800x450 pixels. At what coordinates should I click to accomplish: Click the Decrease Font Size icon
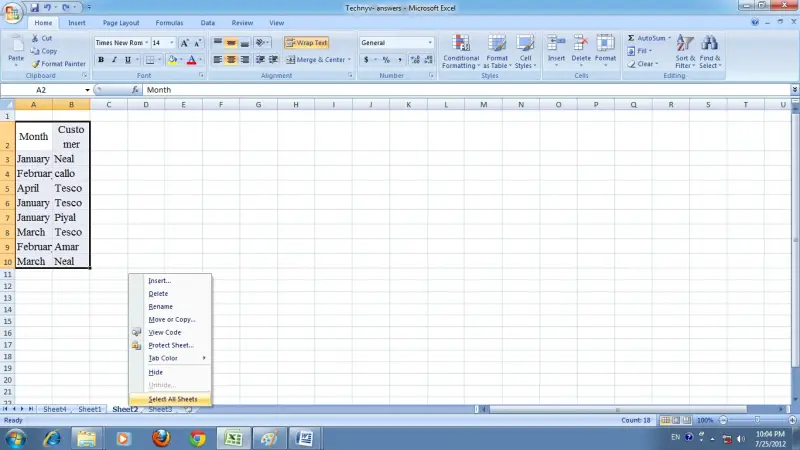point(197,43)
